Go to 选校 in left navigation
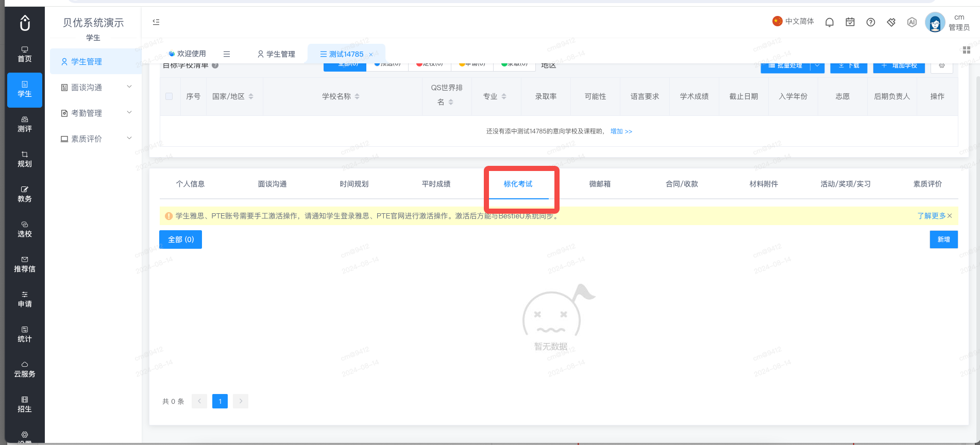980x445 pixels. [x=25, y=229]
